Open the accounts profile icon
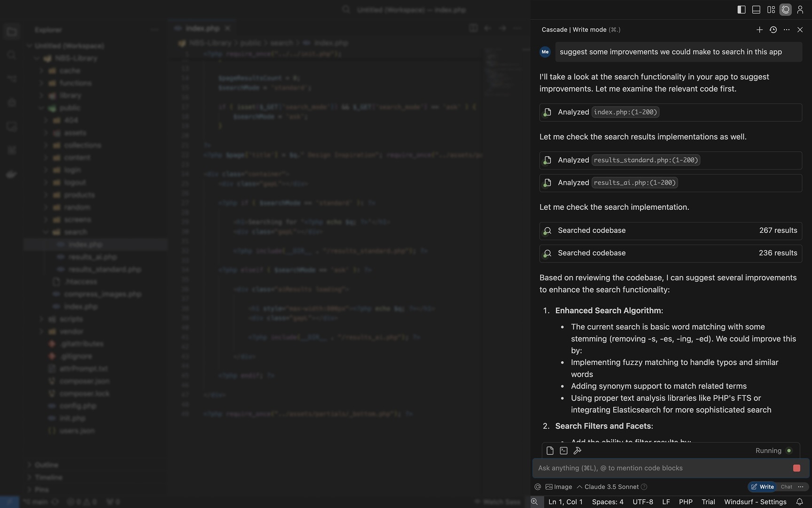This screenshot has width=812, height=508. tap(800, 10)
